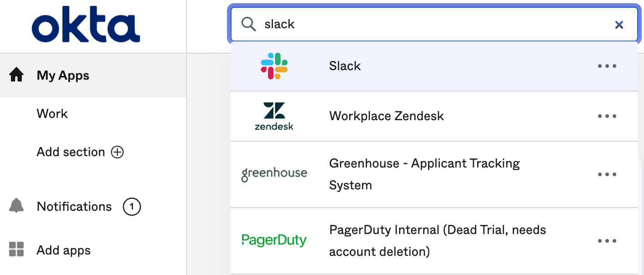The width and height of the screenshot is (644, 275).
Task: Click the PagerDuty logo
Action: (274, 240)
